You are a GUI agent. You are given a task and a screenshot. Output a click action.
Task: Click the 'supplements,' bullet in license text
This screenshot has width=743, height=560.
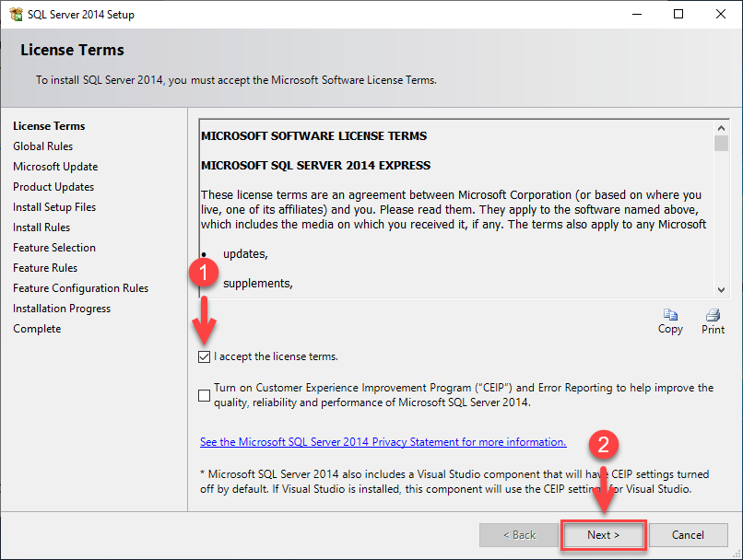258,284
